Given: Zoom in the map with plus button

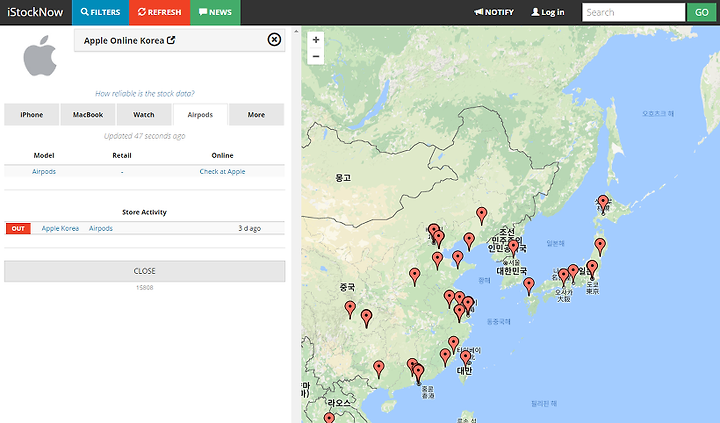Looking at the screenshot, I should [315, 40].
